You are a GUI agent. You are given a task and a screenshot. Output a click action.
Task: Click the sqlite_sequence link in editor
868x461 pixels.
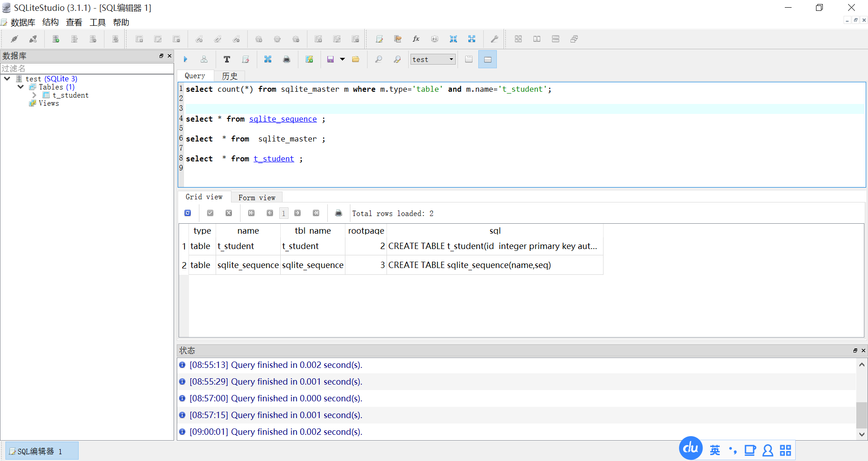click(283, 119)
